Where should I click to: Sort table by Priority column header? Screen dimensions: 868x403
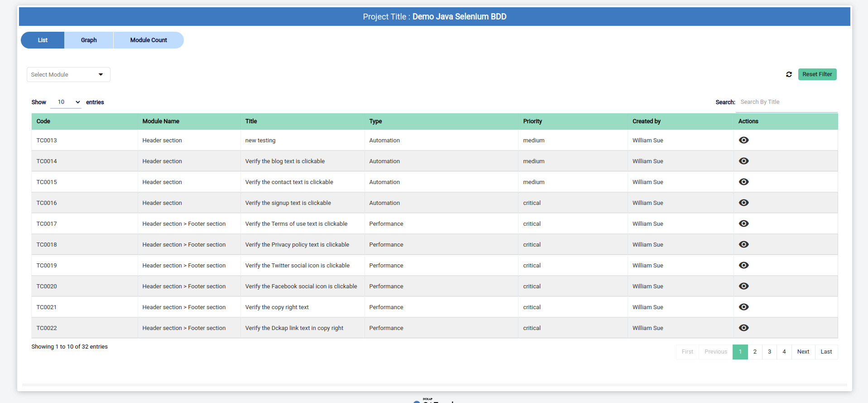tap(532, 121)
